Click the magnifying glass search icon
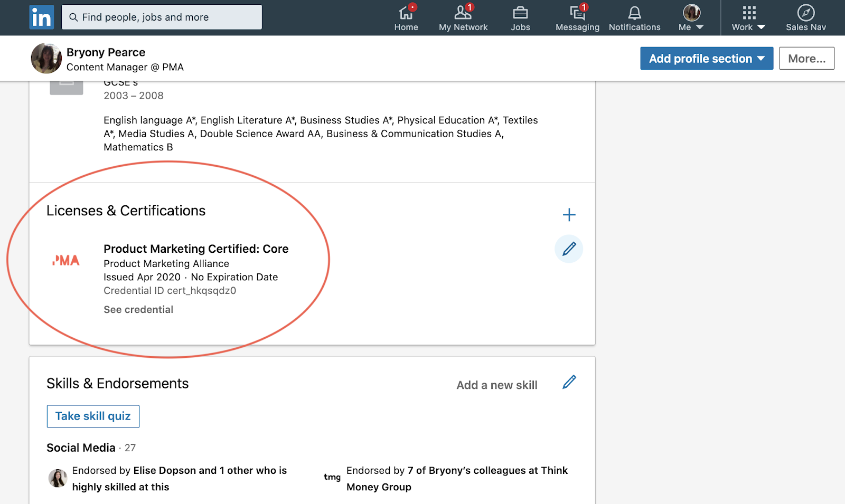The width and height of the screenshot is (845, 504). pyautogui.click(x=73, y=17)
